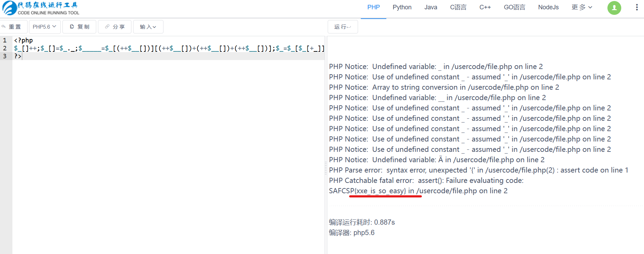Click the Undefined variable: Ã notice line

437,160
